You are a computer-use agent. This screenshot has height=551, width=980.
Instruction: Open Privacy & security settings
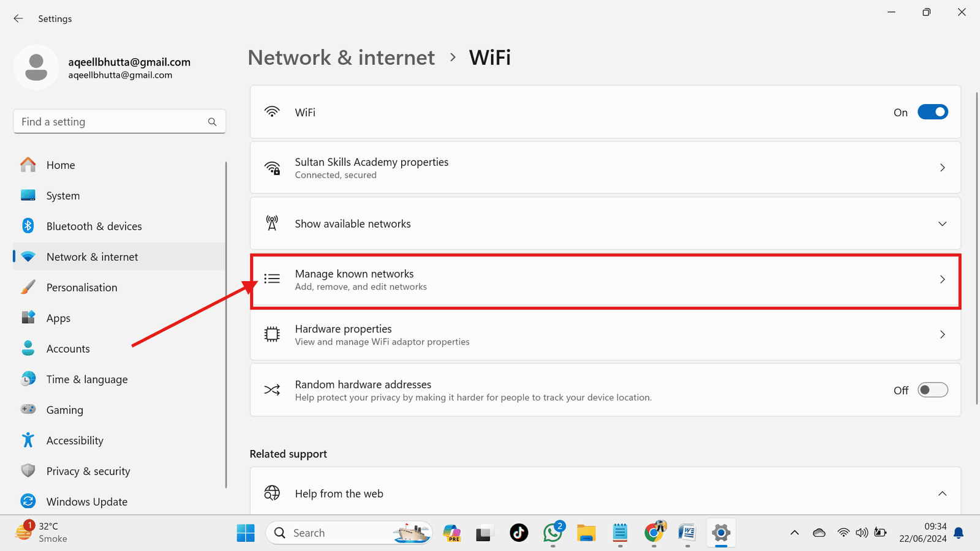tap(88, 471)
